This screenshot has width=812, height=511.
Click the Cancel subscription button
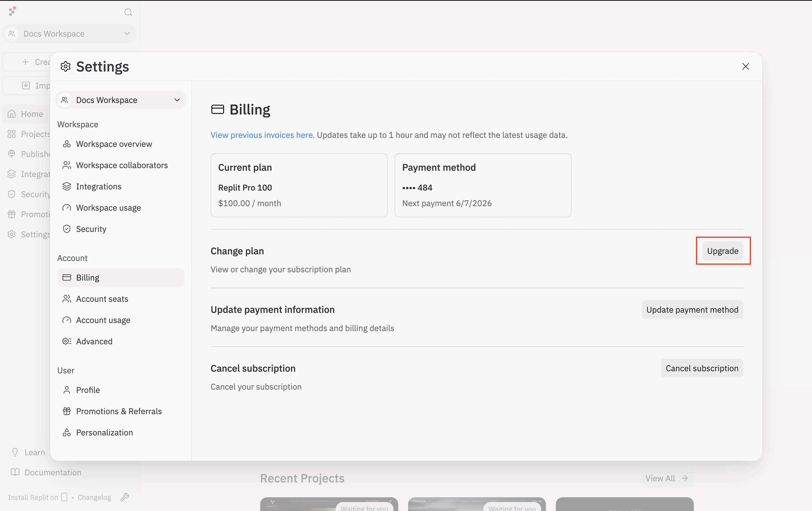pyautogui.click(x=702, y=368)
